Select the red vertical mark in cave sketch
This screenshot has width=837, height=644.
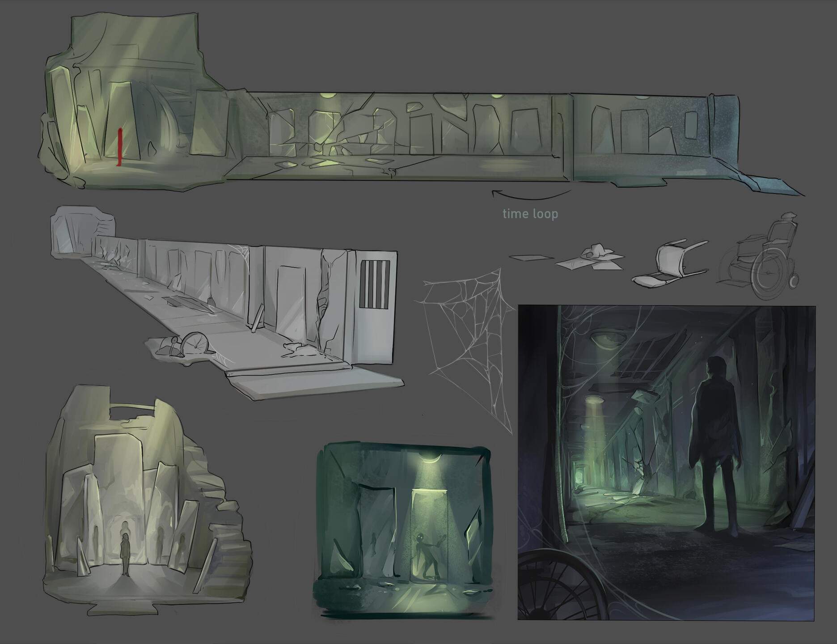click(x=119, y=147)
